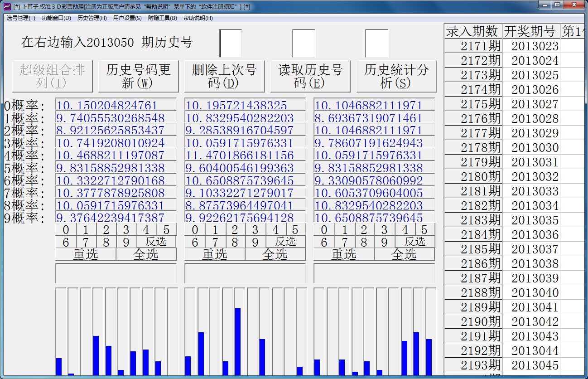This screenshot has width=588, height=379.
Task: Click the selection display field under third group
Action: pyautogui.click(x=374, y=273)
